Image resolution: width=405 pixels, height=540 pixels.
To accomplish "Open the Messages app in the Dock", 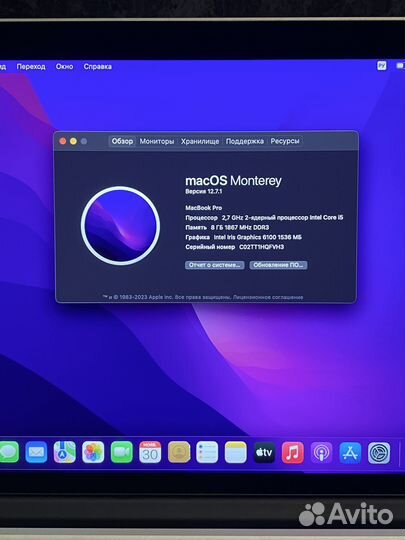I will (8, 451).
